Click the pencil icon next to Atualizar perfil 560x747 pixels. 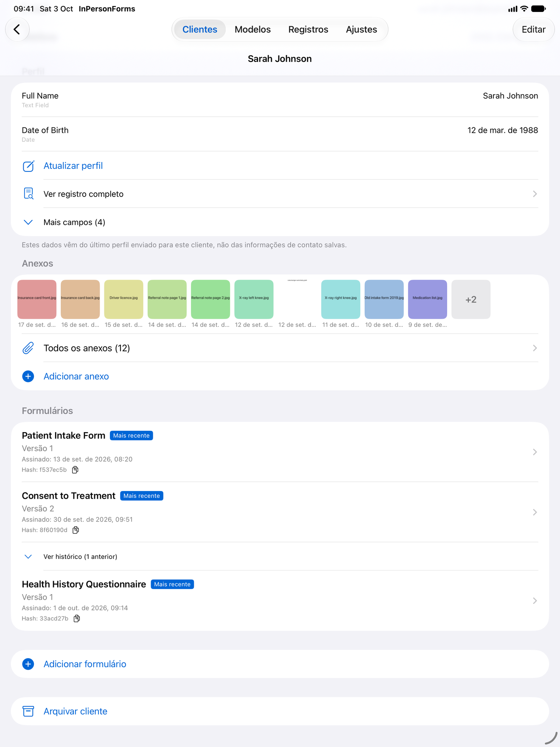[x=28, y=166]
